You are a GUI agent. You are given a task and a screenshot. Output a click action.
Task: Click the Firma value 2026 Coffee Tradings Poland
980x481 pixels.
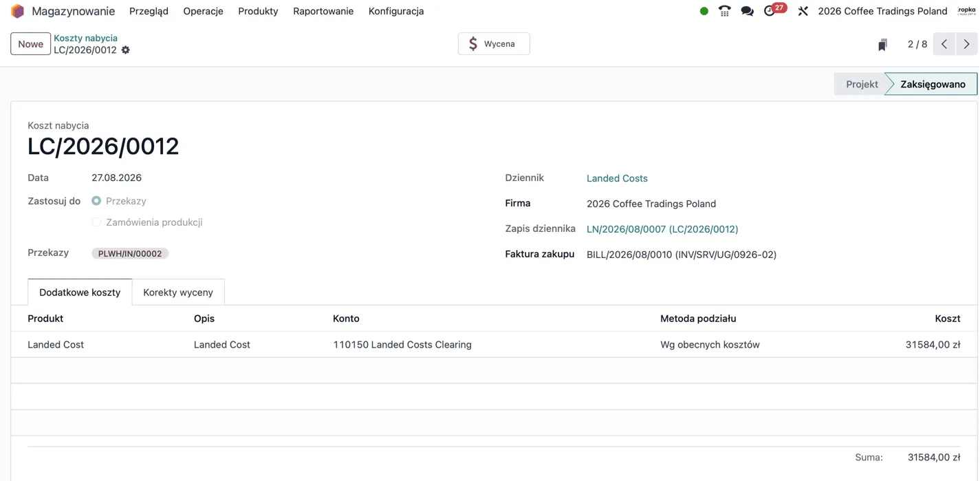click(651, 204)
